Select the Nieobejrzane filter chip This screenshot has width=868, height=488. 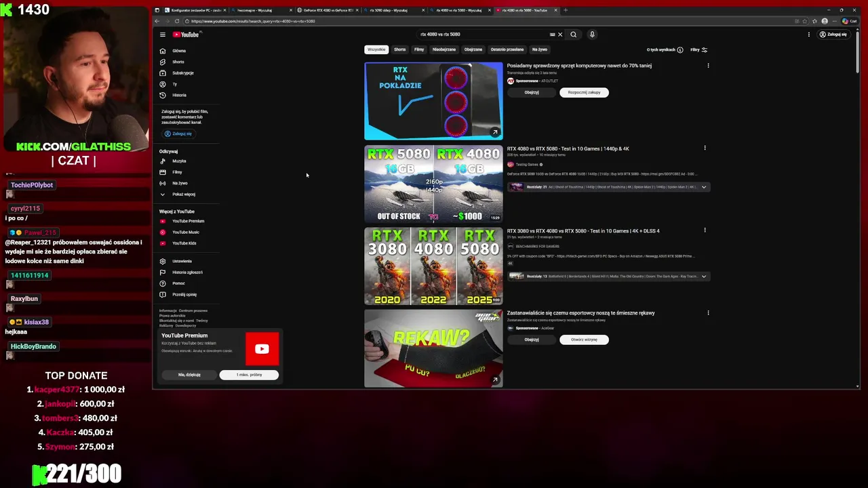point(444,49)
